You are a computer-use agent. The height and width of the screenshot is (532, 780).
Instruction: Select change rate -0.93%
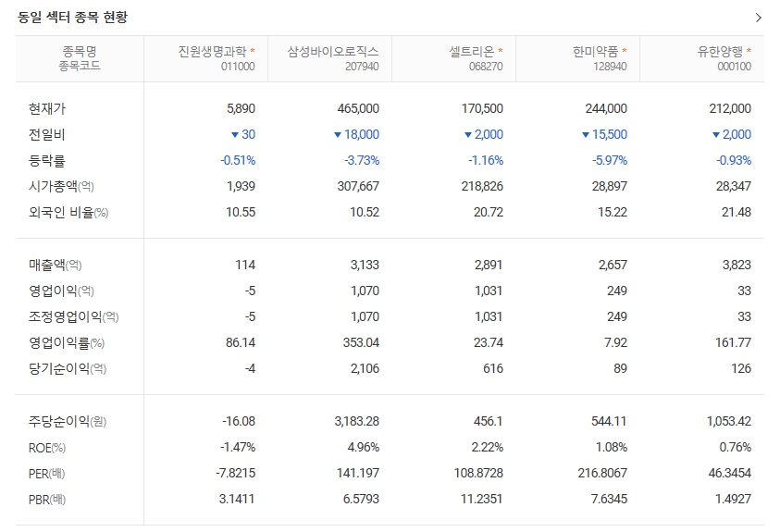coord(734,161)
